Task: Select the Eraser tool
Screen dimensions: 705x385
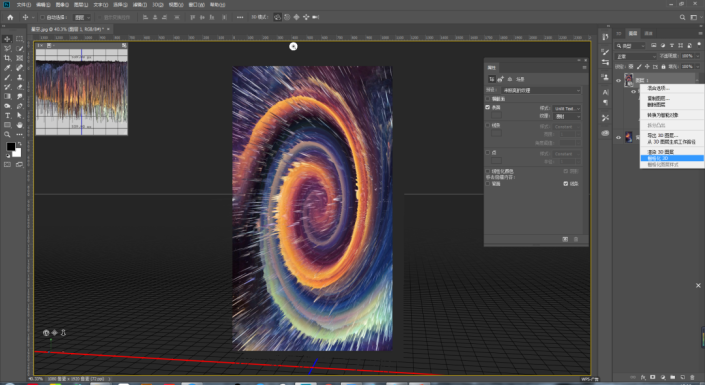Action: point(20,87)
